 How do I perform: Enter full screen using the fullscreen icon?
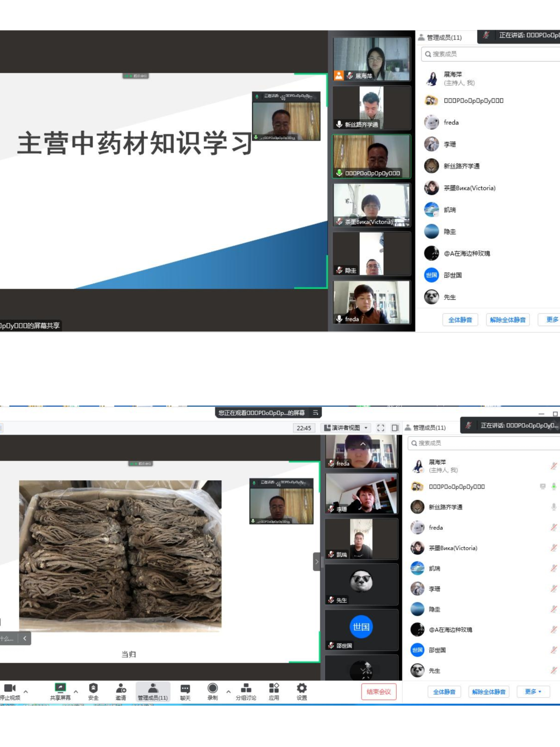pyautogui.click(x=381, y=428)
